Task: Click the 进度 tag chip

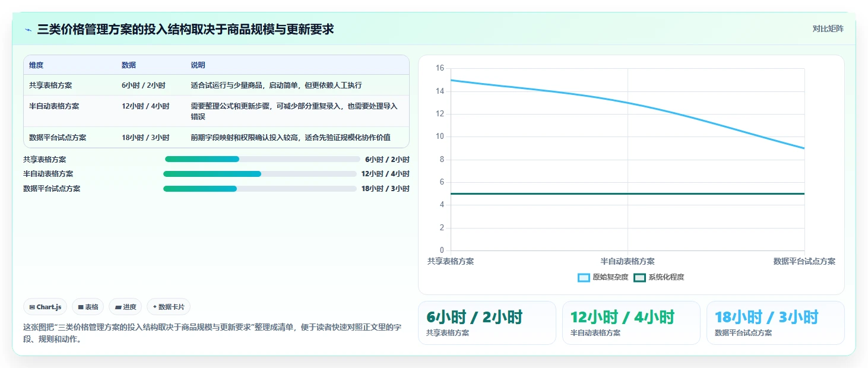Action: point(125,307)
